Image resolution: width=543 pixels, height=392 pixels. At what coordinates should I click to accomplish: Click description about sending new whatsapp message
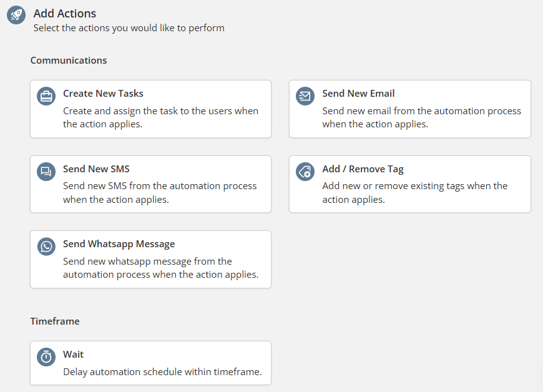pyautogui.click(x=160, y=268)
